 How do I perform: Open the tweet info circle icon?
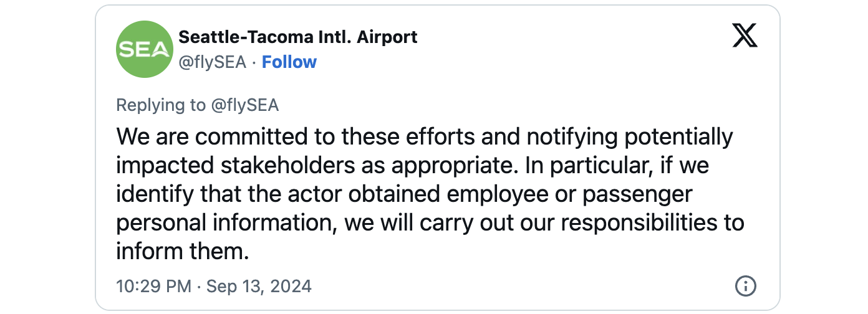tap(746, 286)
